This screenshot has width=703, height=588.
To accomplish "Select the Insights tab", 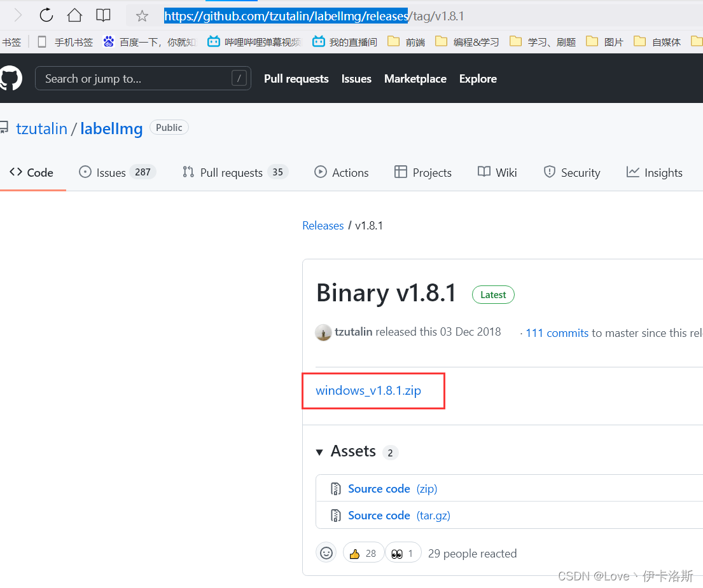I will [655, 172].
